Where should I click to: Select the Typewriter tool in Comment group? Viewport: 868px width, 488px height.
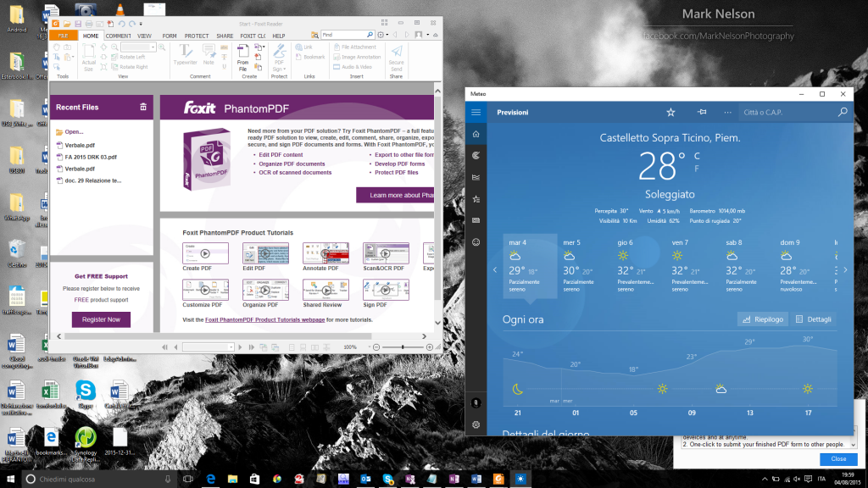[185, 55]
